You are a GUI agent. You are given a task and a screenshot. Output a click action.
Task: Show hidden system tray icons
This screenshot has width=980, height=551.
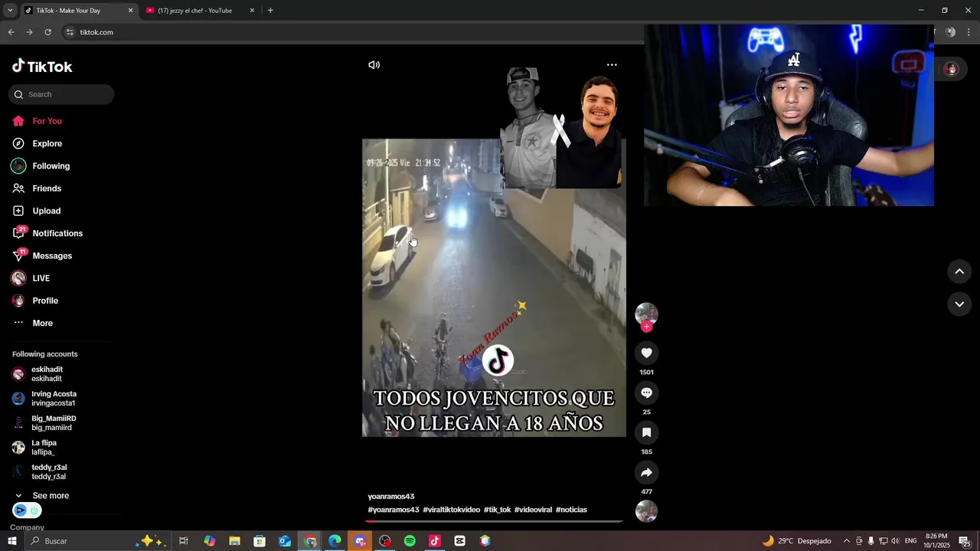[x=846, y=541]
